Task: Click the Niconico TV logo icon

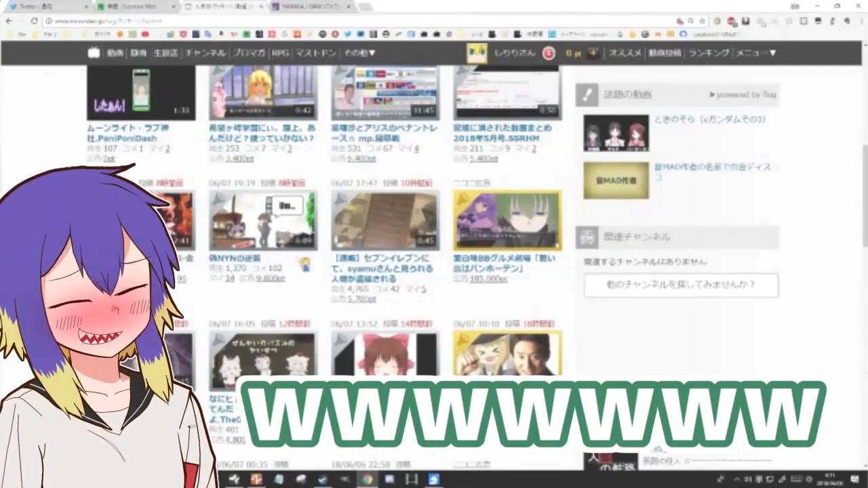Action: tap(94, 53)
